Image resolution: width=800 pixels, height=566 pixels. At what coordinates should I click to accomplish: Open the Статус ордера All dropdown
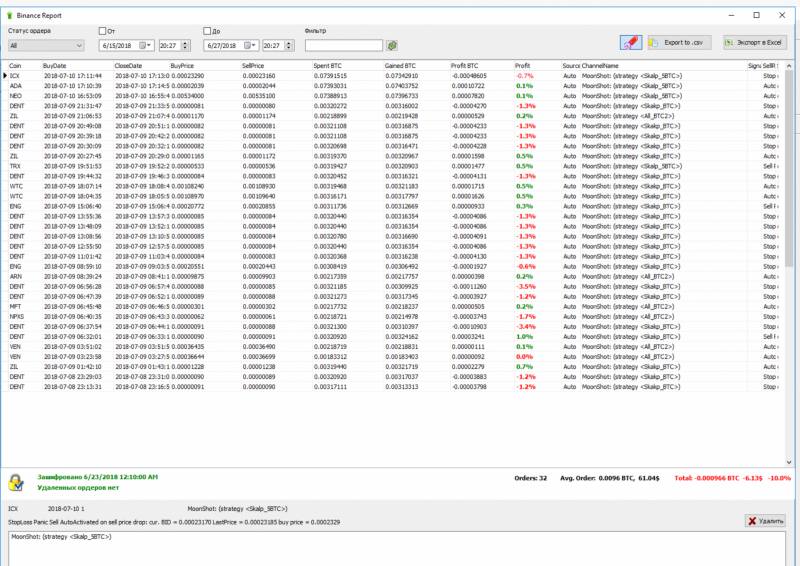(x=46, y=45)
